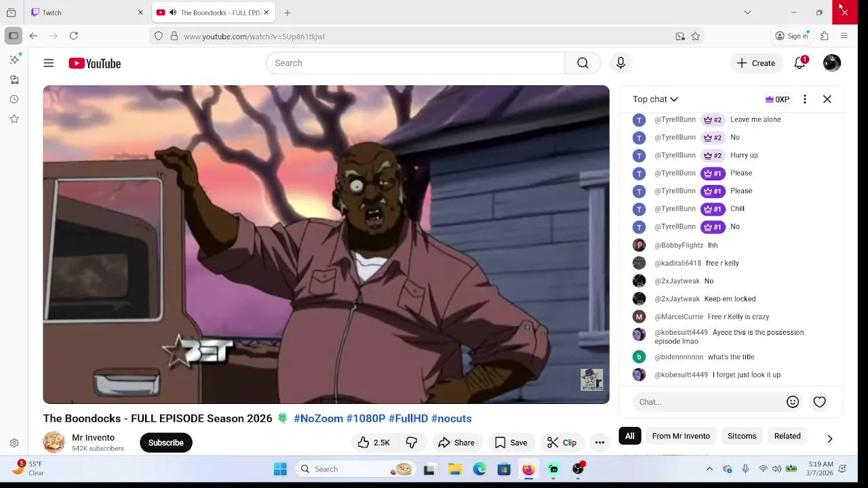This screenshot has height=488, width=868.
Task: Open tracking protection shield icon
Action: point(159,37)
